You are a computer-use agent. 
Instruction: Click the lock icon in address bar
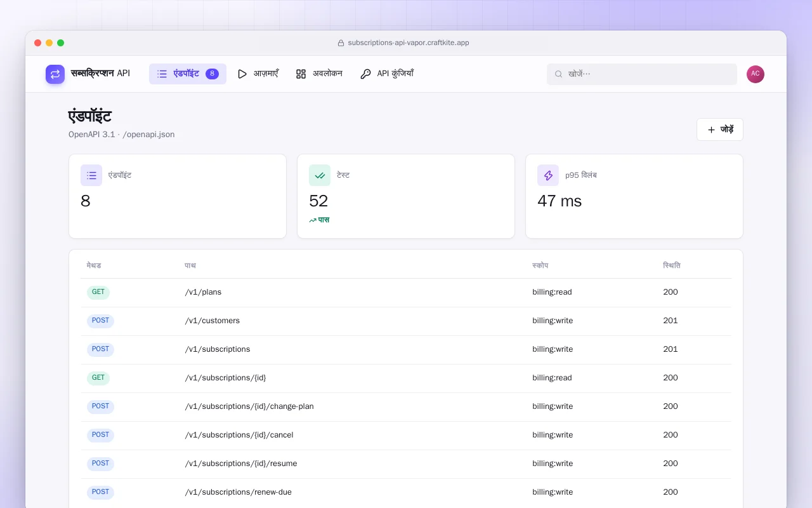pos(341,43)
